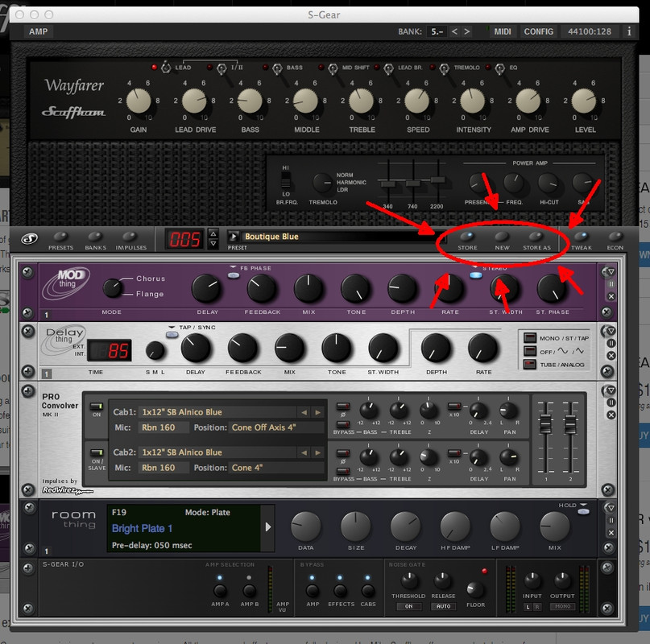This screenshot has height=644, width=650.
Task: Toggle the Tweak button
Action: (x=582, y=236)
